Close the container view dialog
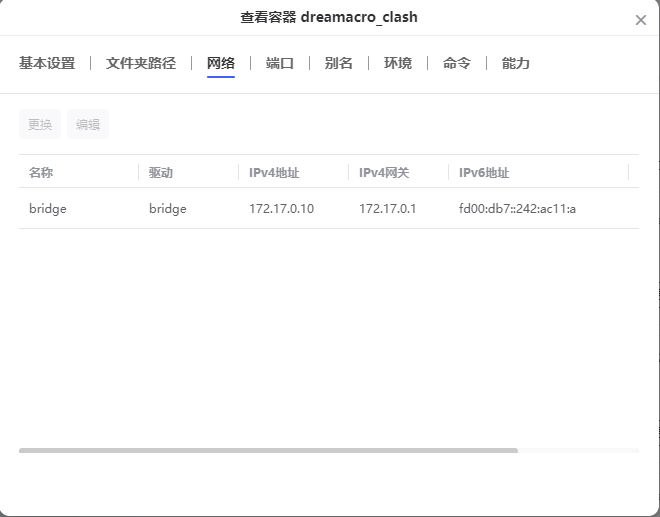Viewport: 660px width, 517px height. [x=640, y=20]
